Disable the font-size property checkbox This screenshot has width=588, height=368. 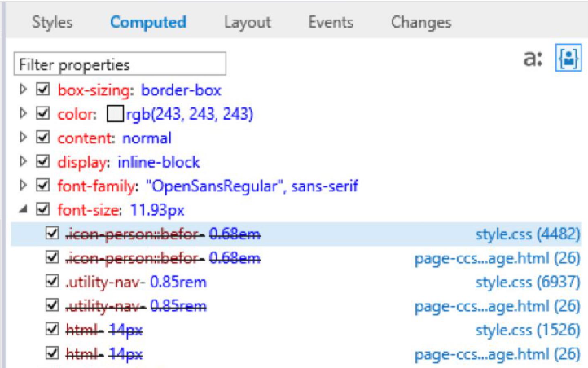click(42, 209)
